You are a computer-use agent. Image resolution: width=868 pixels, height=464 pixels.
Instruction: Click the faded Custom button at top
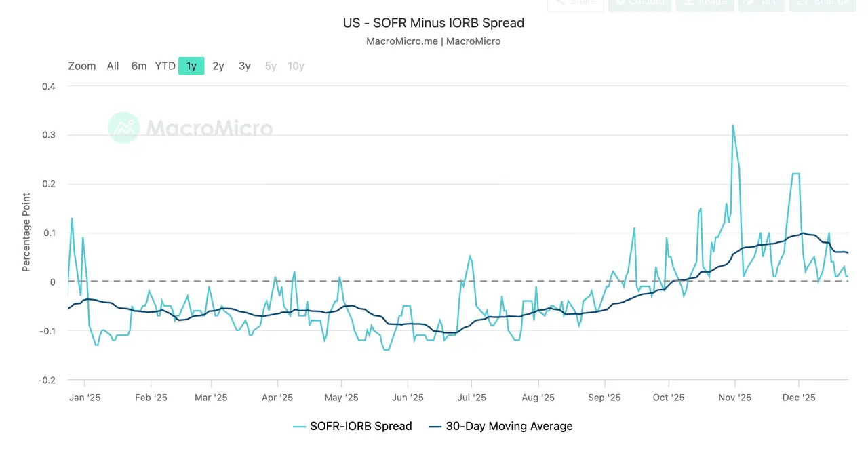pyautogui.click(x=639, y=3)
